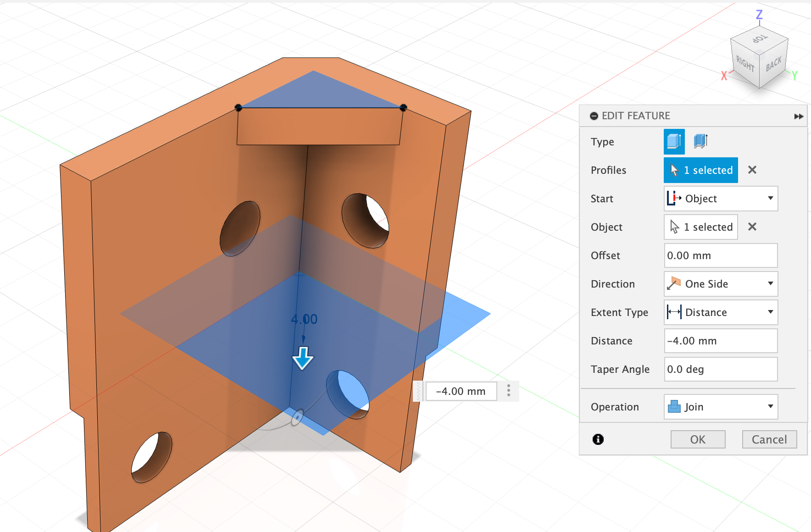Open the Start dropdown set to Object
The width and height of the screenshot is (811, 532).
point(721,199)
